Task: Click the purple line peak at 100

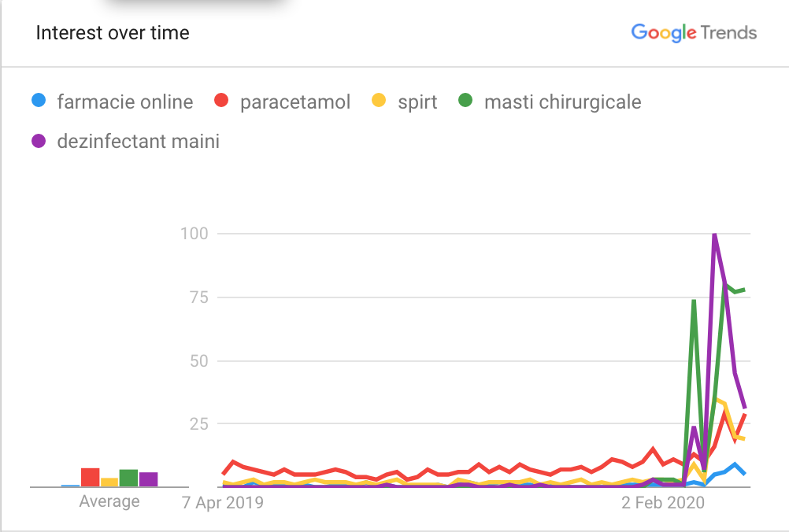Action: tap(714, 235)
